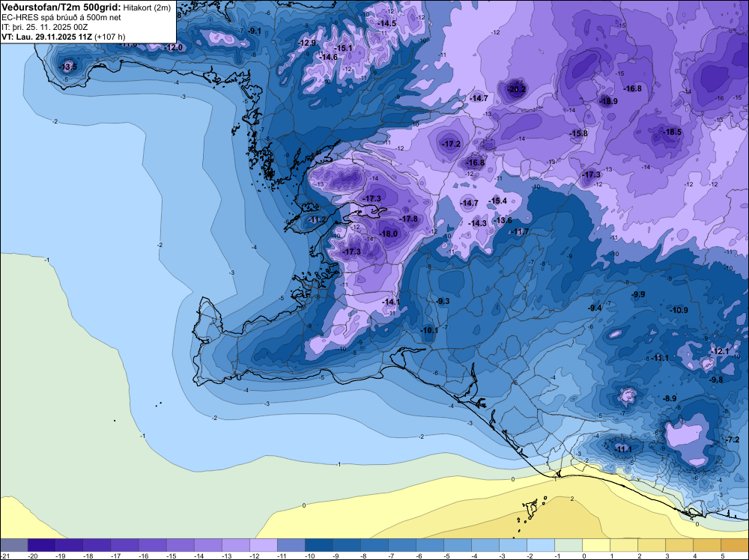This screenshot has height=560, width=749.
Task: Click the -18.5 temperature value label
Action: 673,133
